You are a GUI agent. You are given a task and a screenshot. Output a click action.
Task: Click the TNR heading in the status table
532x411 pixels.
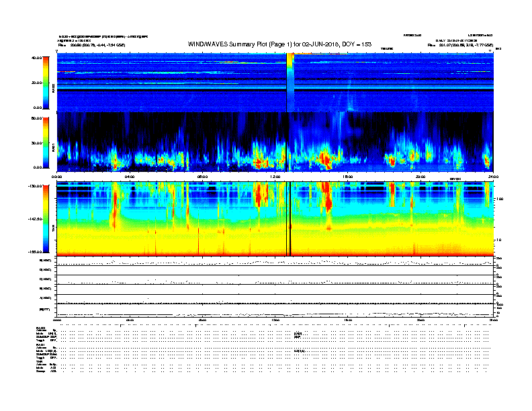pyautogui.click(x=39, y=361)
